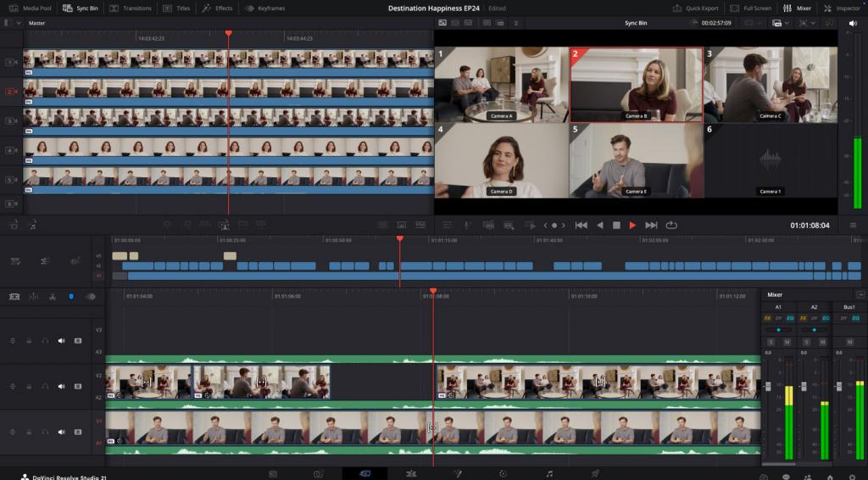The height and width of the screenshot is (480, 868).
Task: Toggle loop playback
Action: pyautogui.click(x=671, y=226)
